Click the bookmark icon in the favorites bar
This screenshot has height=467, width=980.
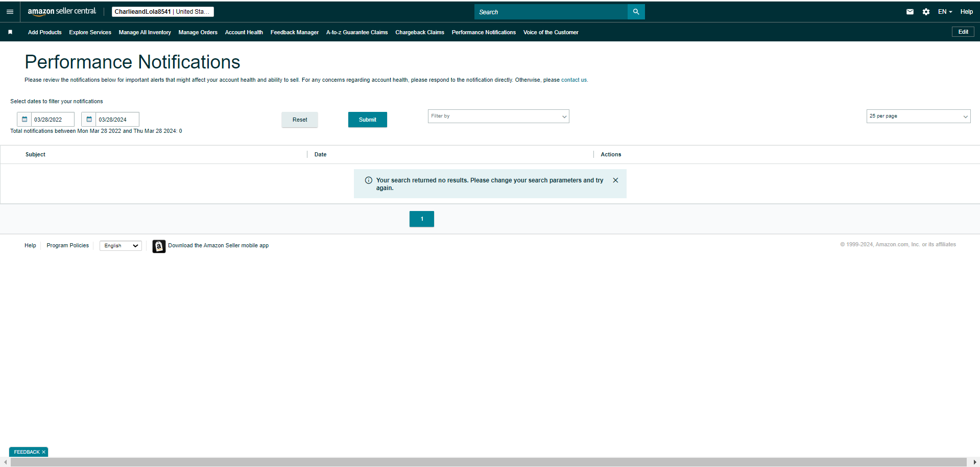click(x=10, y=32)
